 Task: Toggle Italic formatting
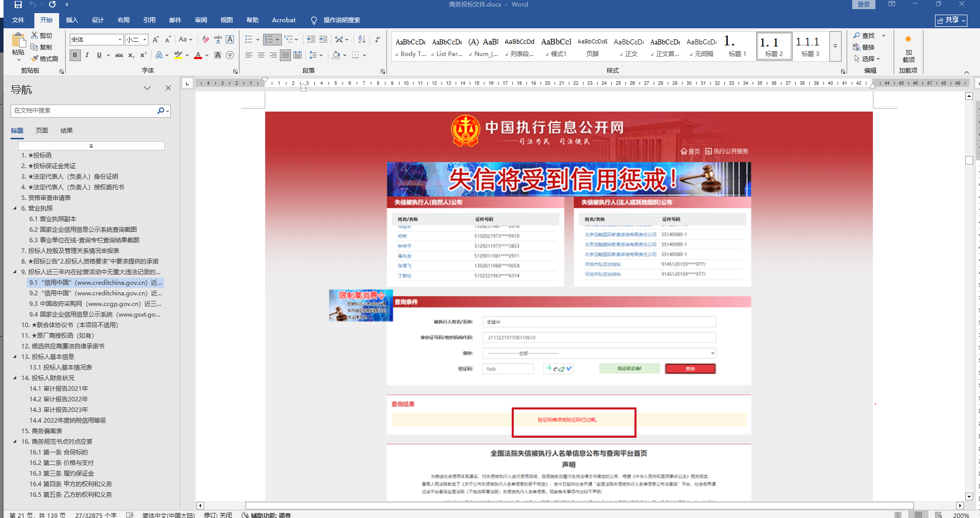click(87, 55)
